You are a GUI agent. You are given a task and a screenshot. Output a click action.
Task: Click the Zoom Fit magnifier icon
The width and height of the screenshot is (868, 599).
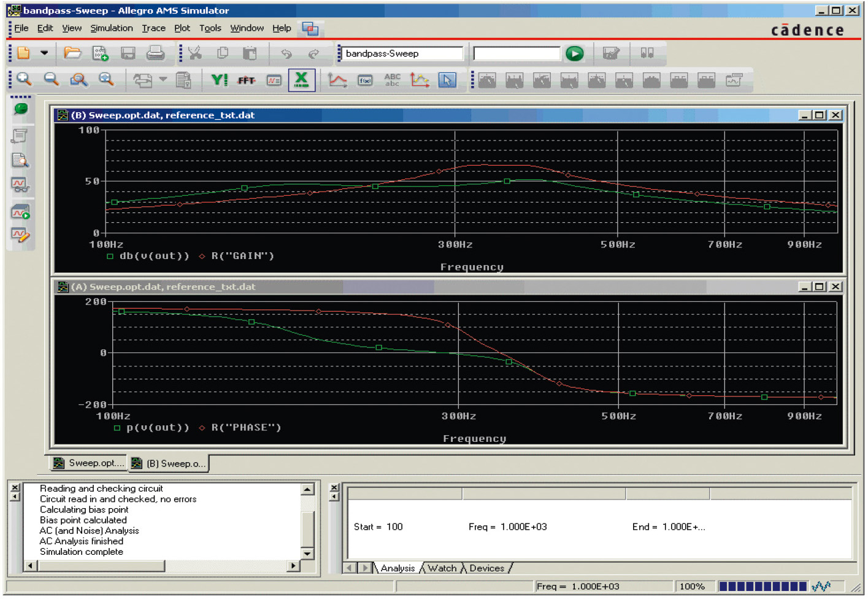click(x=106, y=80)
